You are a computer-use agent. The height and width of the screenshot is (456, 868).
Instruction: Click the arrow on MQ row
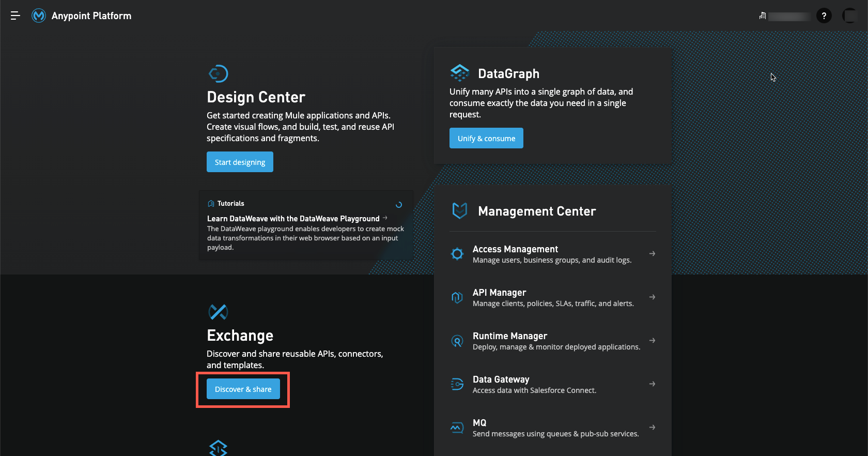click(x=652, y=427)
